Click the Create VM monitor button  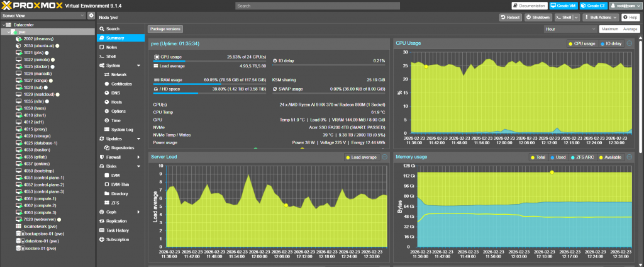click(x=565, y=6)
